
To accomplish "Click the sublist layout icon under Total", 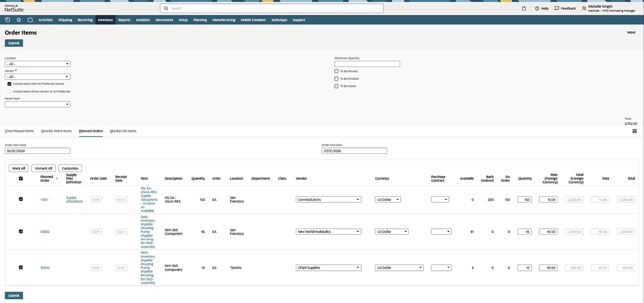I will [634, 132].
